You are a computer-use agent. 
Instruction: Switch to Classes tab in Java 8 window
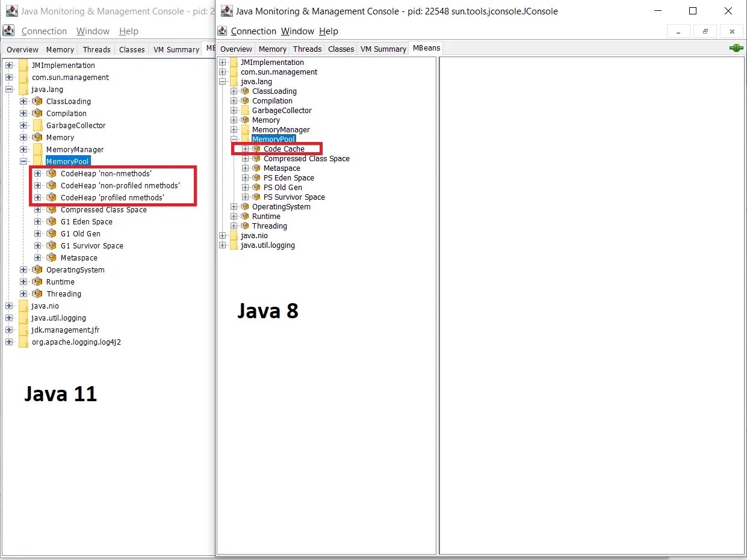coord(341,49)
